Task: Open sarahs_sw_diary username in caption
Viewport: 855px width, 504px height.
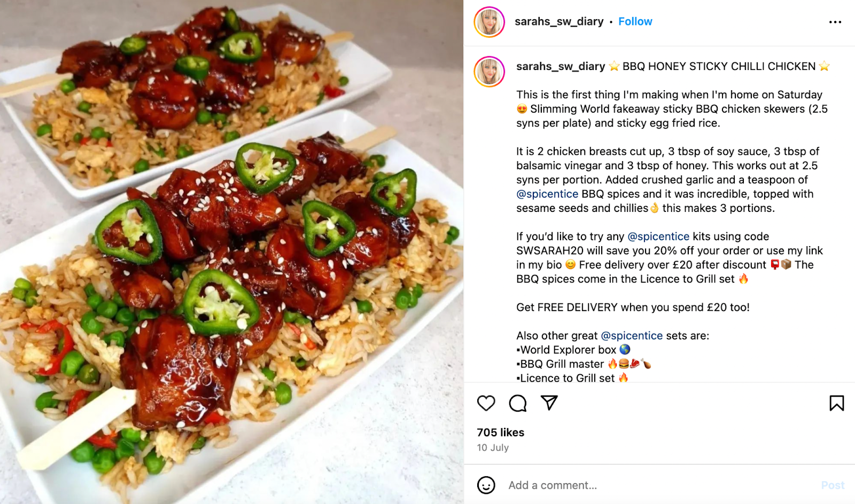Action: pos(561,66)
